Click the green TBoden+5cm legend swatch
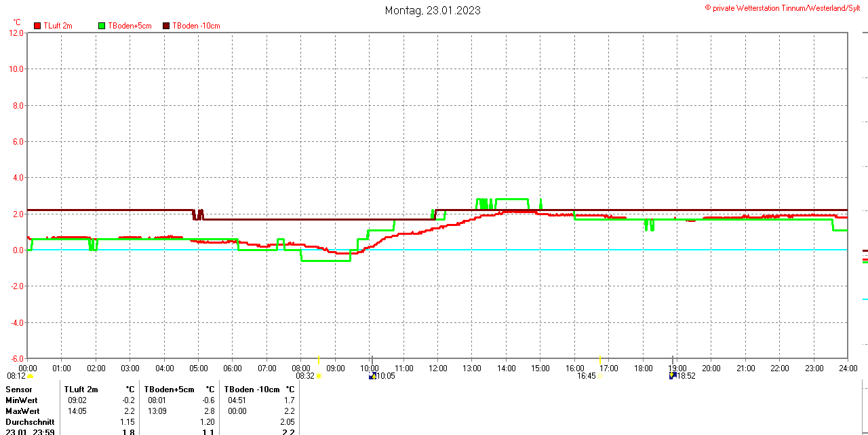The image size is (868, 435). [x=102, y=26]
